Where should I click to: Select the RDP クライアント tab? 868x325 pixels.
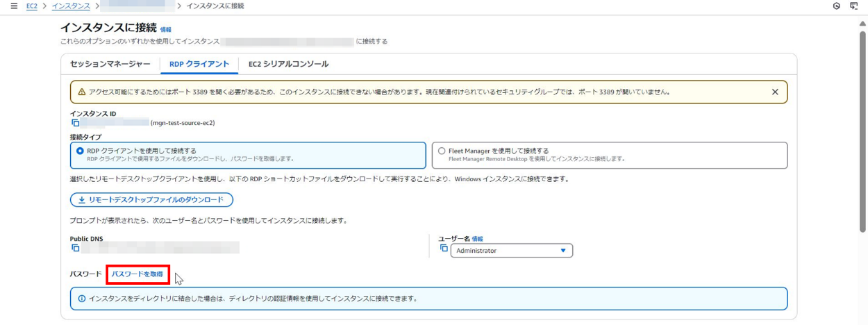click(x=199, y=64)
